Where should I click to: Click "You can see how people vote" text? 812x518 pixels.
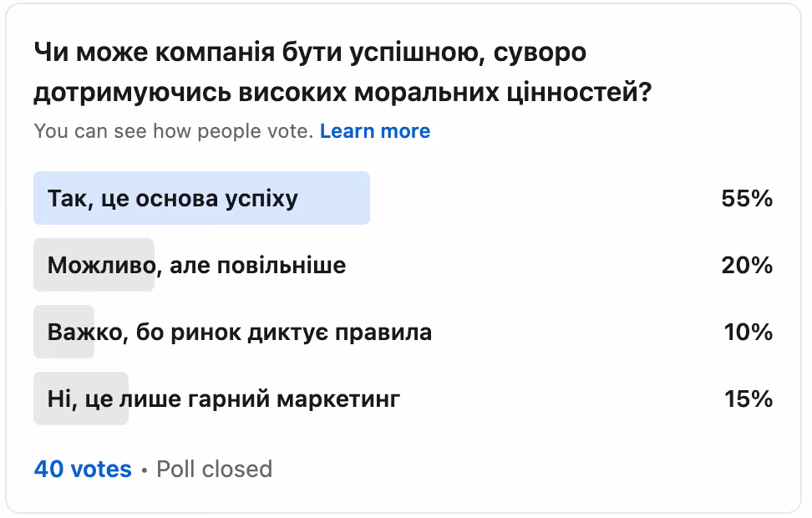tap(174, 131)
